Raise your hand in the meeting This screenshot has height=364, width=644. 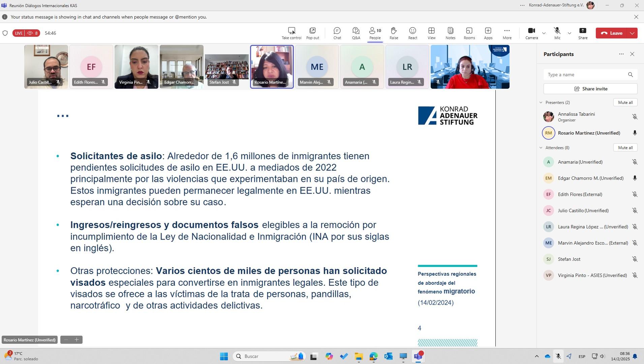[x=394, y=33]
